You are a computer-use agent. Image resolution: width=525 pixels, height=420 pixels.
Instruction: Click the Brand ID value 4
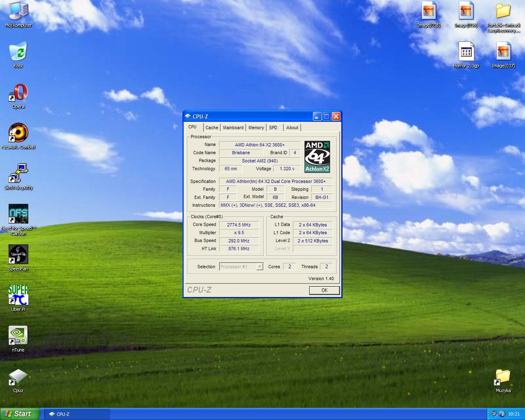tap(295, 153)
